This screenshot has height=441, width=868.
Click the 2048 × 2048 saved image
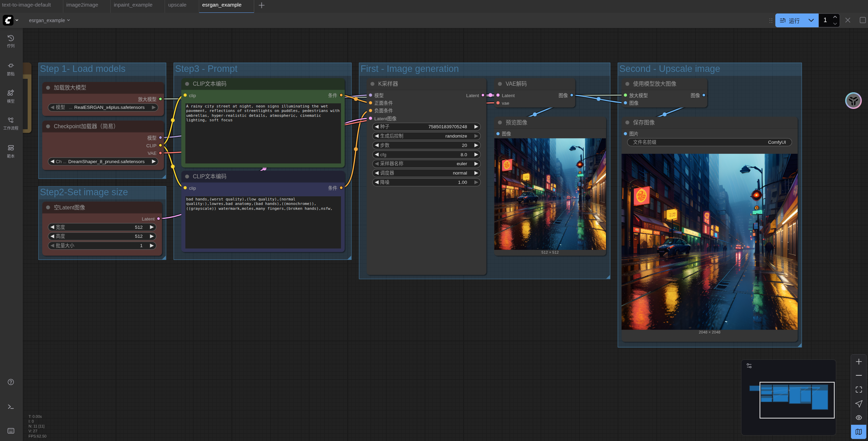tap(709, 242)
